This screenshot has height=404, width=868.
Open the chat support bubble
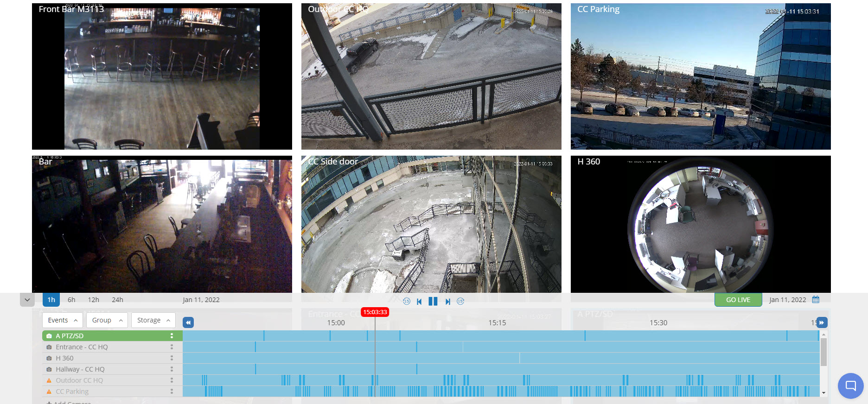(850, 385)
